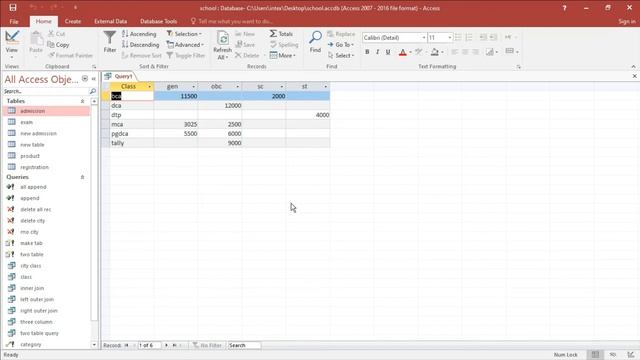Collapse the ribbon arrow
This screenshot has height=360, width=640.
[633, 67]
